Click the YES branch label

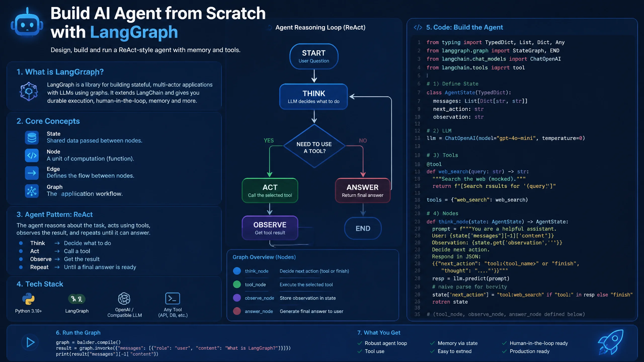(269, 141)
